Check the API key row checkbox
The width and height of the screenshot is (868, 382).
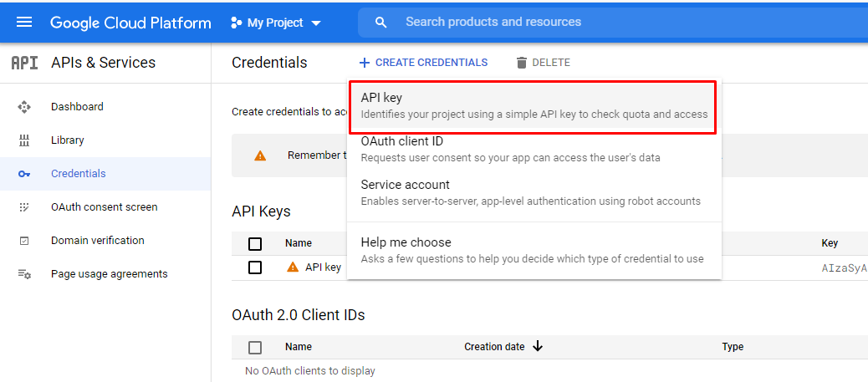255,267
